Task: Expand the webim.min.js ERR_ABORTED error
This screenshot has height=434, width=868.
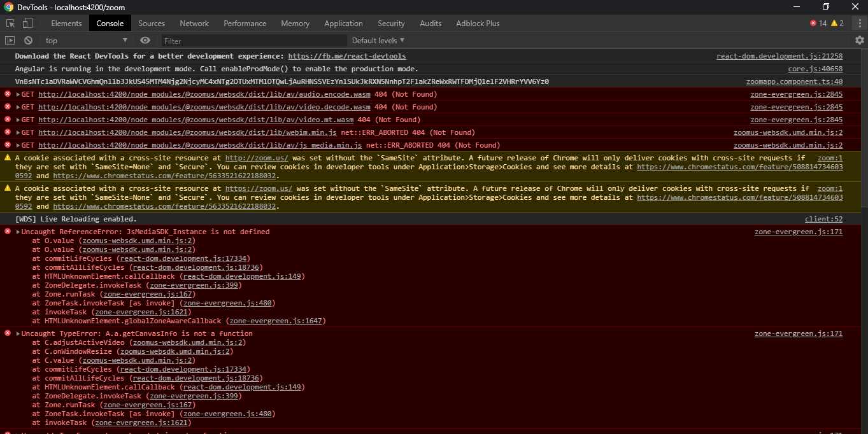Action: pos(18,132)
